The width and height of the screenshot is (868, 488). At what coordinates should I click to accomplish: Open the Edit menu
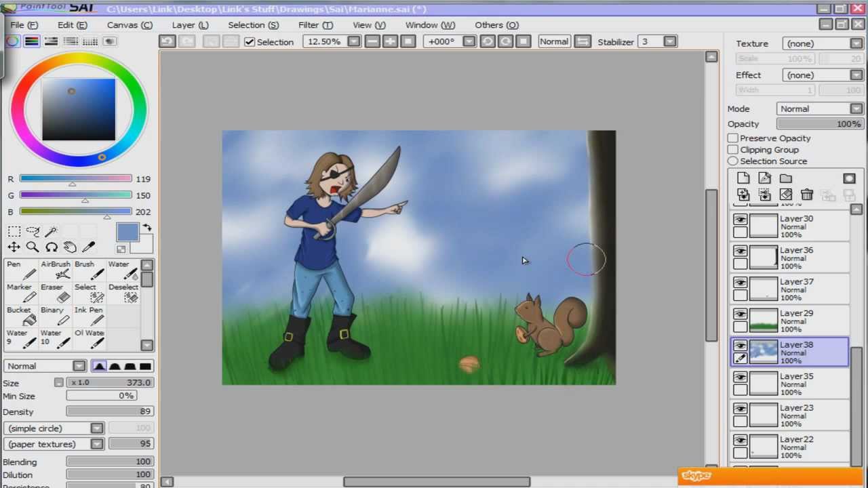(x=72, y=25)
